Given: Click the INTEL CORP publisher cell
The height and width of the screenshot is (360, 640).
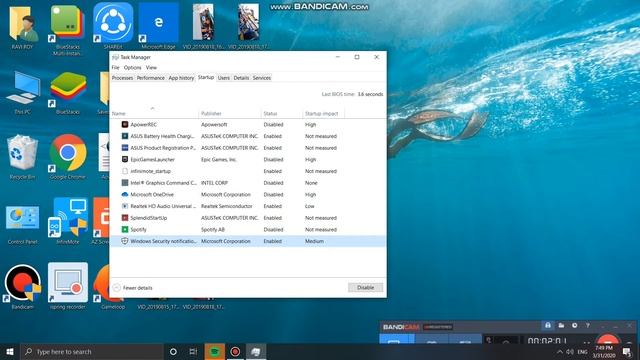Looking at the screenshot, I should 214,183.
